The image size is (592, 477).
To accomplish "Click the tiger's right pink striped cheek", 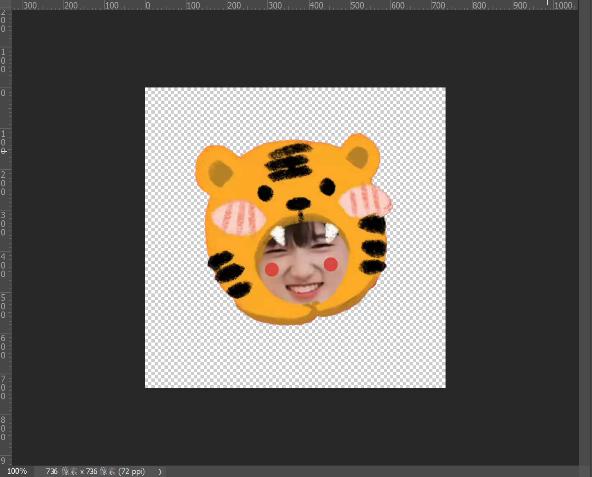I will point(365,201).
